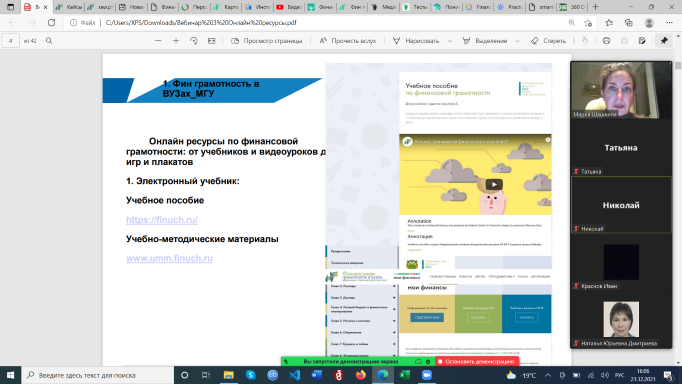Viewport: 682px width, 384px height.
Task: Open search in PDF with magnifier icon
Action: [49, 40]
